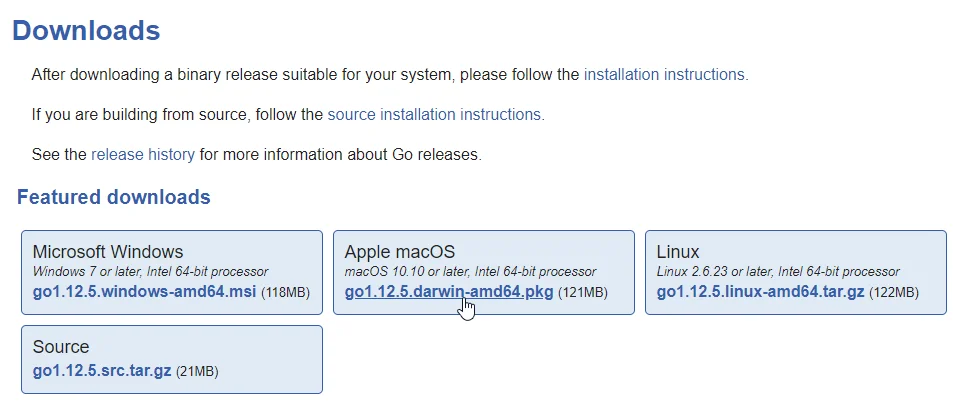Click the 121MB file size label
The height and width of the screenshot is (408, 969).
click(583, 292)
